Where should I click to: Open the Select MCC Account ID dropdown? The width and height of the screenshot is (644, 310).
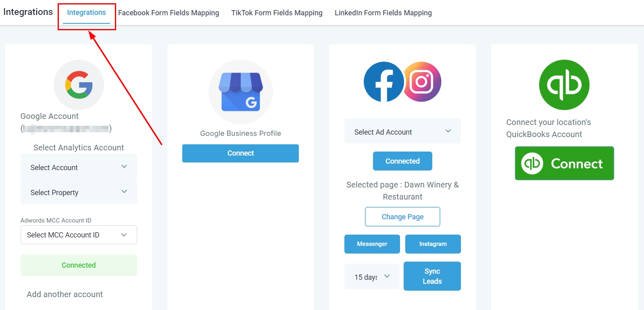click(x=79, y=235)
